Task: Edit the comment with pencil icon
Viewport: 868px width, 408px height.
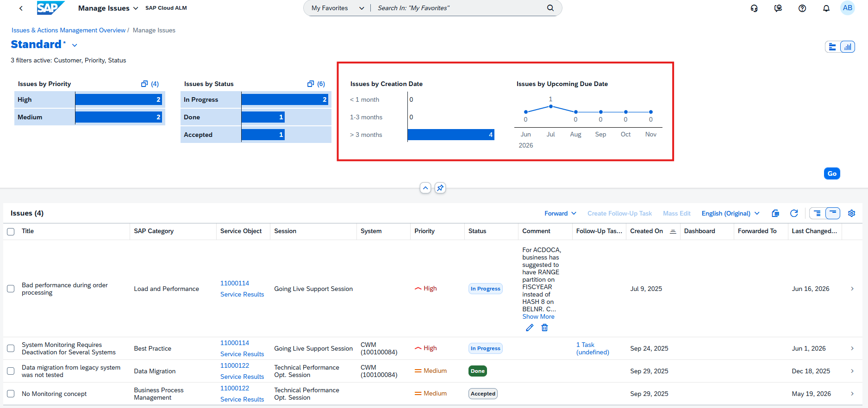Action: 530,328
